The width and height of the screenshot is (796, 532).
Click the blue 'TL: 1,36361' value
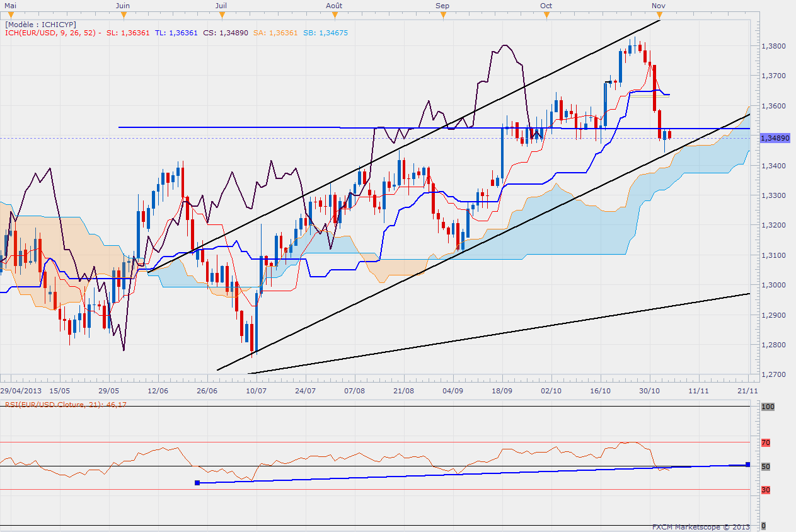(176, 33)
